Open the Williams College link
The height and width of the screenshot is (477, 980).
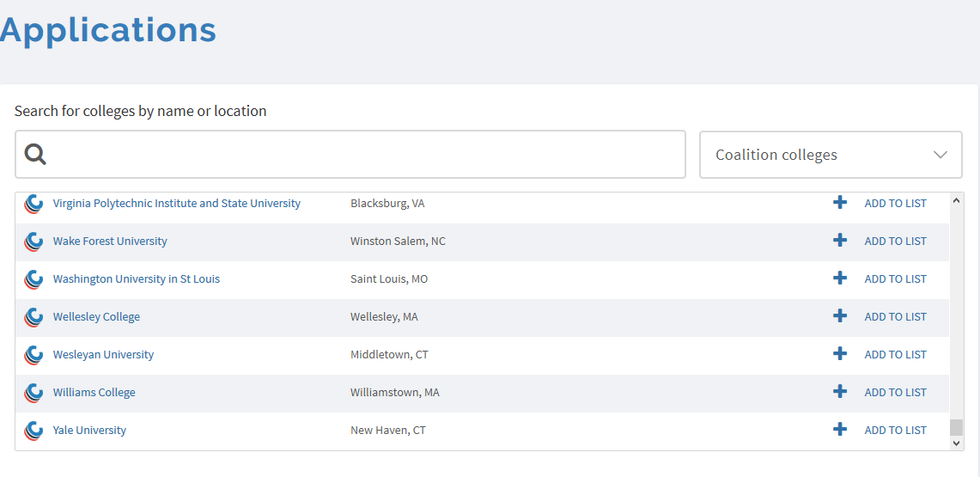pos(94,393)
